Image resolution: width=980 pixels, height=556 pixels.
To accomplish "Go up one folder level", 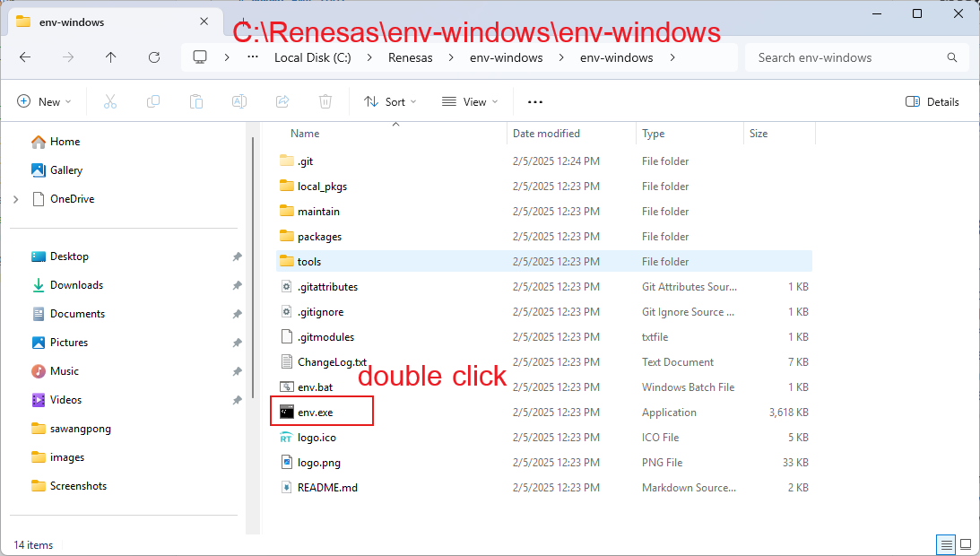I will click(111, 57).
